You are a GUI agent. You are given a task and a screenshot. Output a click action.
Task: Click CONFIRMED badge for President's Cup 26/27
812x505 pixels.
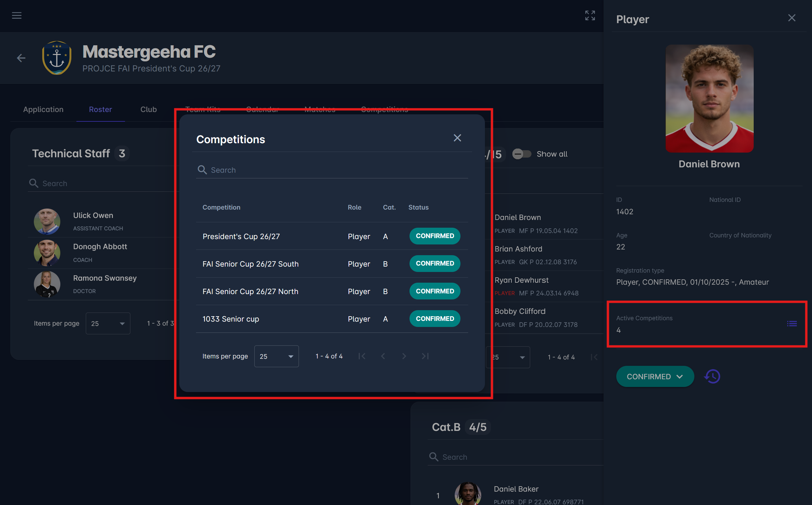[435, 236]
